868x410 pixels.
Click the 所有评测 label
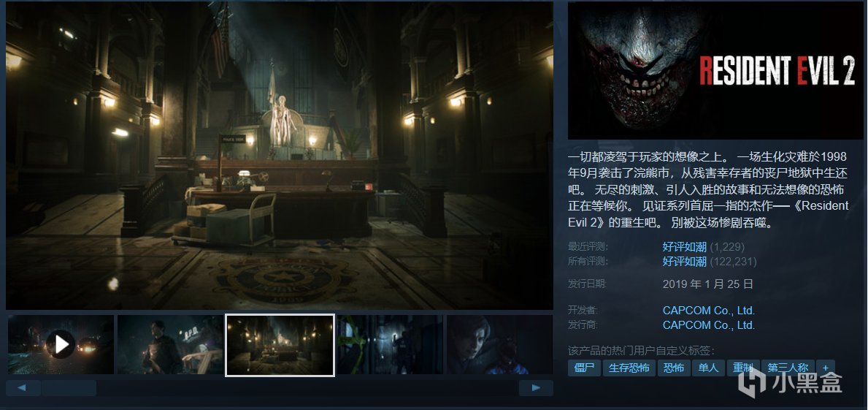[x=588, y=261]
